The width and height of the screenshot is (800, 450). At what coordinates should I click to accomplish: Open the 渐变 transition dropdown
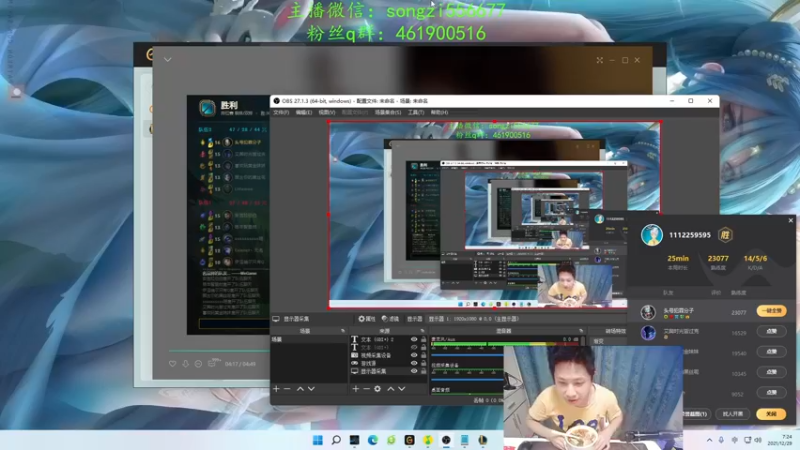[x=609, y=341]
